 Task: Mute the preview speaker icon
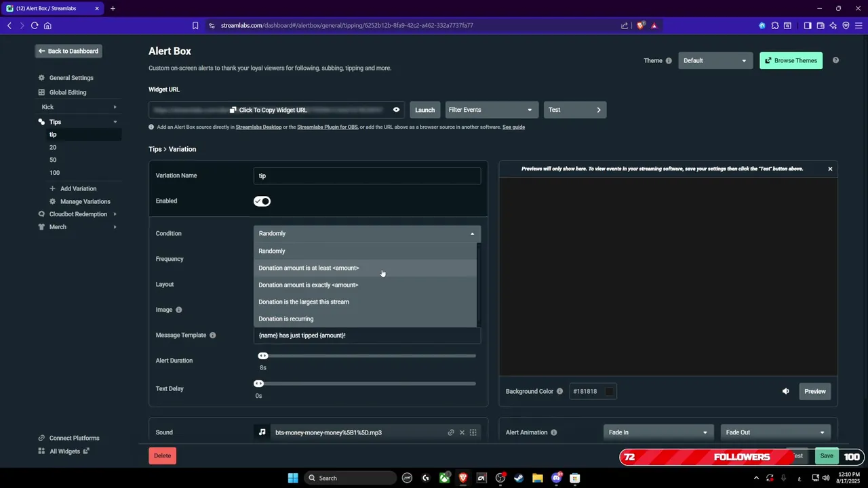786,391
